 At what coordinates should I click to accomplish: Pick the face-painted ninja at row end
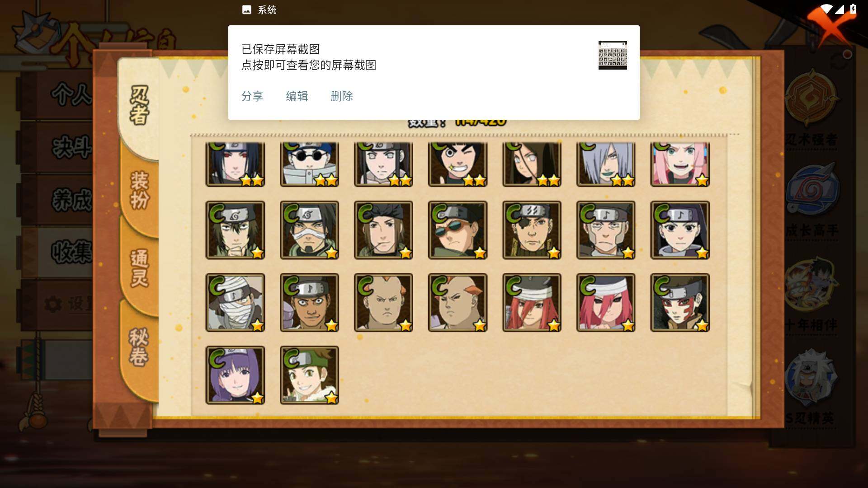[680, 302]
